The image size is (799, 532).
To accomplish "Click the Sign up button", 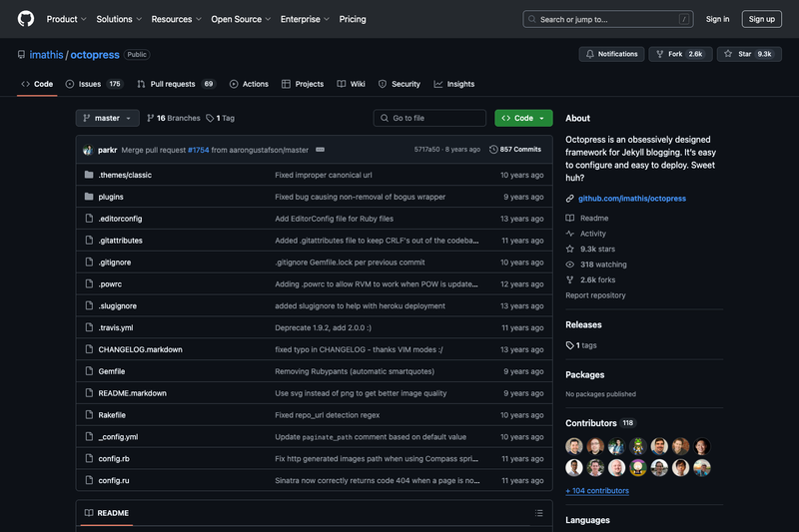I will click(x=762, y=19).
